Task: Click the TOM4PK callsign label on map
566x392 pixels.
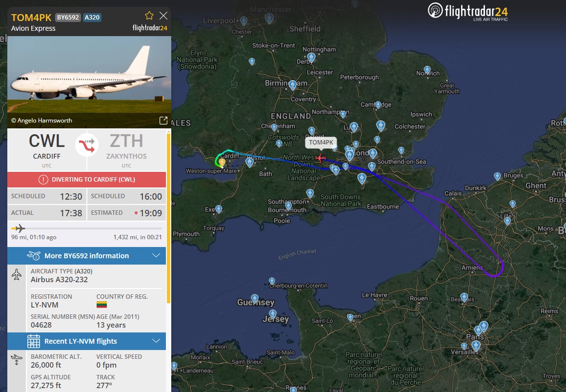Action: [x=321, y=143]
